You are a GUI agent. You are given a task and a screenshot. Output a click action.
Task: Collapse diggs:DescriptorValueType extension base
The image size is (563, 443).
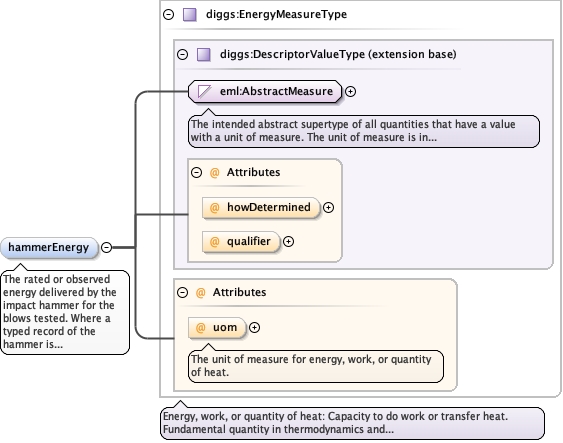[x=182, y=55]
